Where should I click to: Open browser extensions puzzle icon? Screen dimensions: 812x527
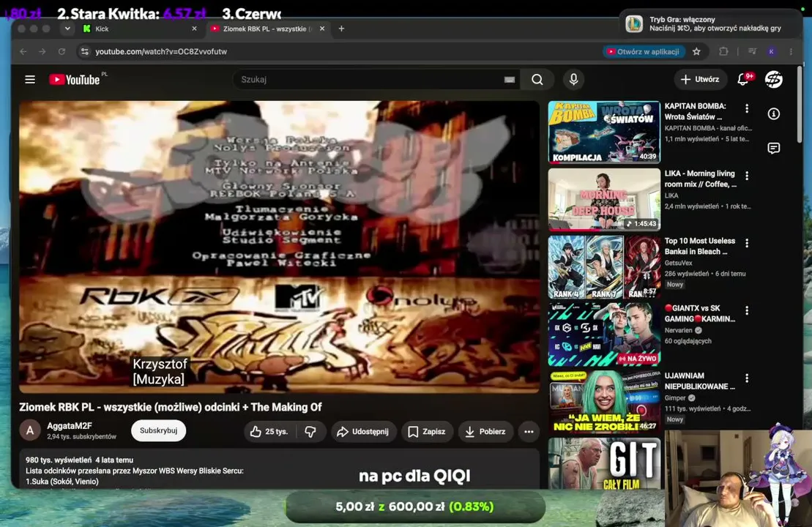click(x=723, y=51)
